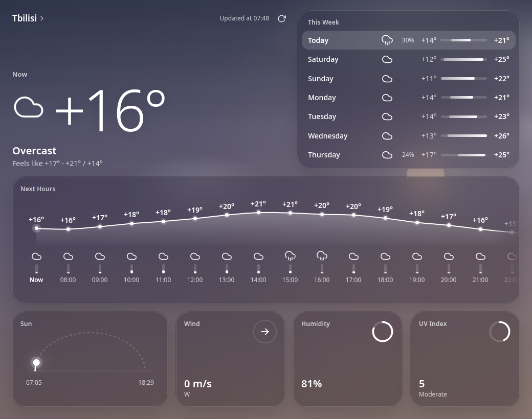Click the cloud icon above Now hour
The height and width of the screenshot is (419, 532).
point(36,257)
